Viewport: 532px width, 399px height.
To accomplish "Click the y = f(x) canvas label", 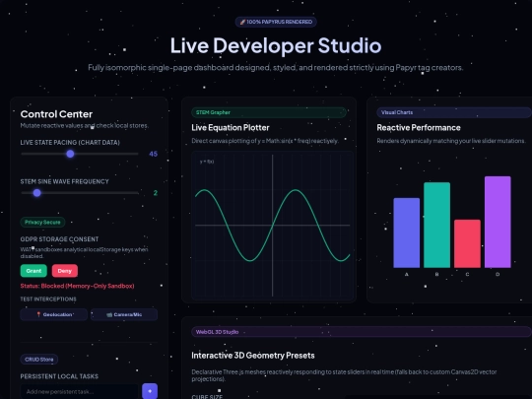I will click(x=207, y=162).
